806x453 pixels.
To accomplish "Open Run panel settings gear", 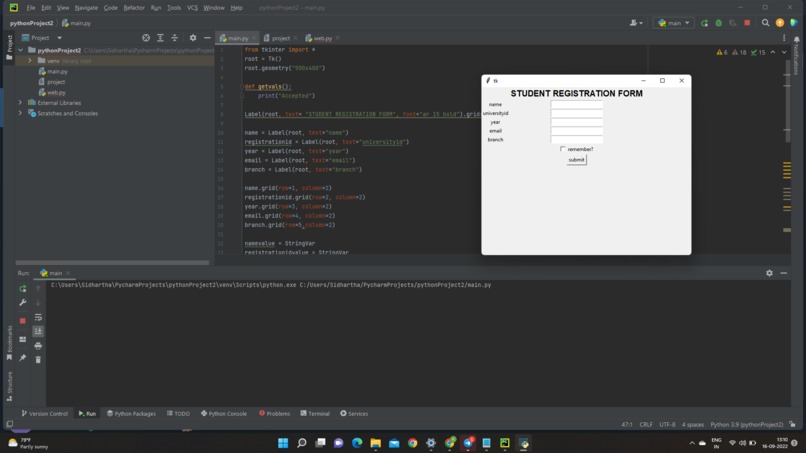I will (x=769, y=273).
